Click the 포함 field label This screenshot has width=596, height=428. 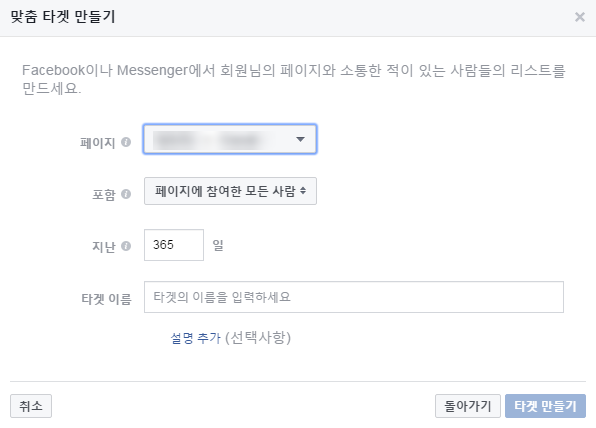point(104,195)
